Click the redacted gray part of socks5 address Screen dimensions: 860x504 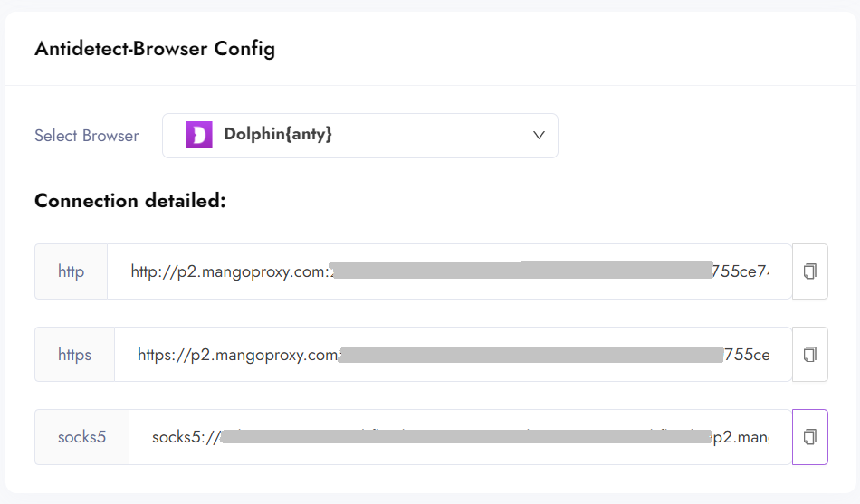pyautogui.click(x=462, y=438)
